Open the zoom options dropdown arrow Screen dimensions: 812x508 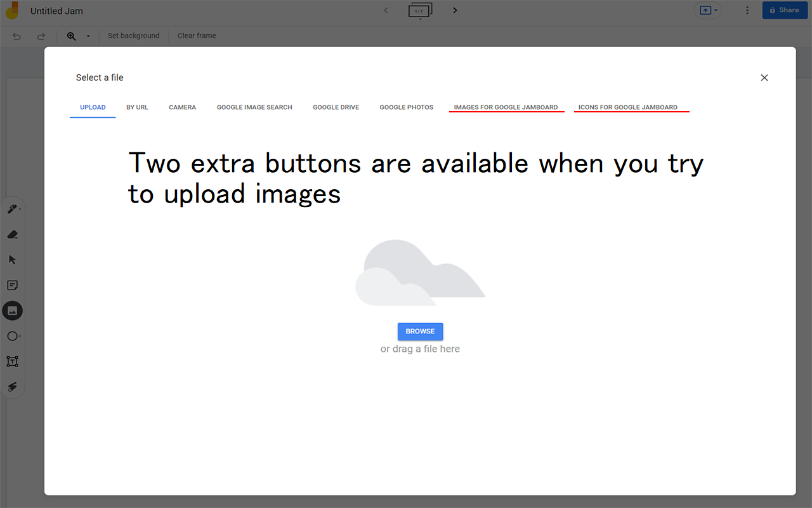[88, 36]
